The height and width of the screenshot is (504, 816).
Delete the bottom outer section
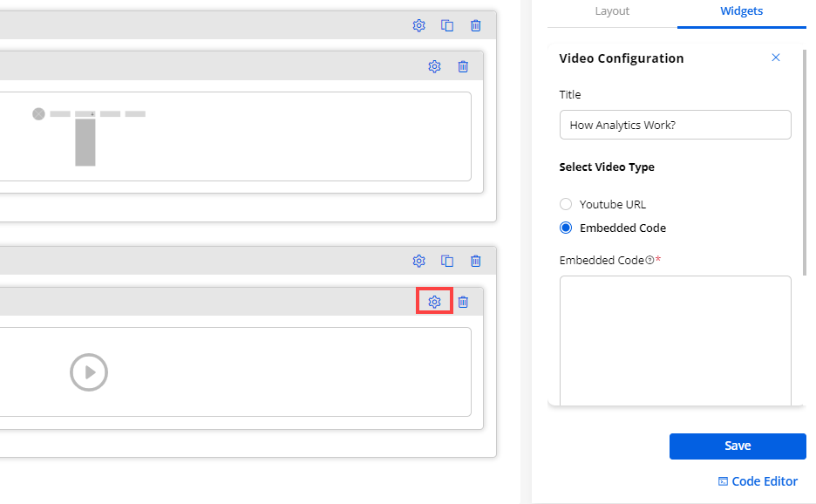coord(476,260)
